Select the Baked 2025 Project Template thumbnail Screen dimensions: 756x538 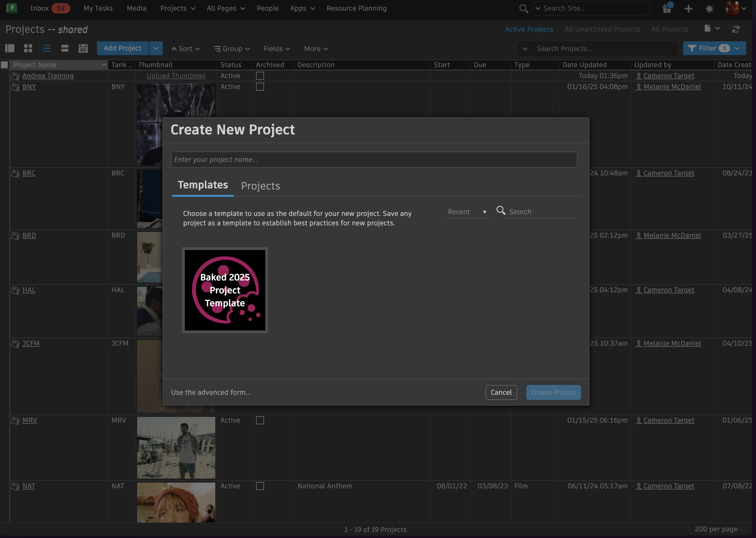(x=225, y=290)
